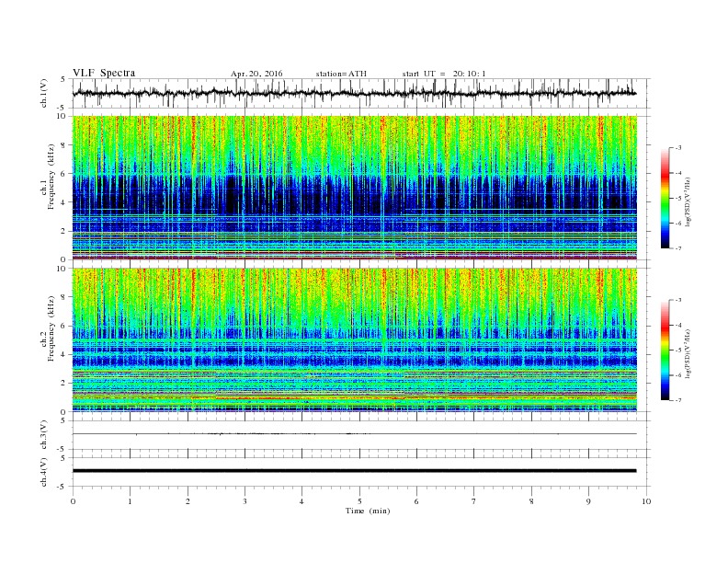728x563 pixels.
Task: Click the ch.1 voltage waveform trace
Action: (354, 93)
